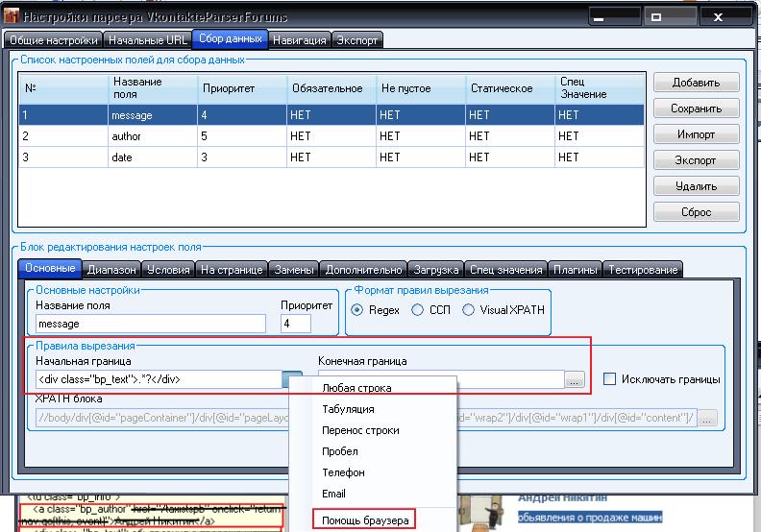
Task: Select the ССП radio button
Action: (x=417, y=310)
